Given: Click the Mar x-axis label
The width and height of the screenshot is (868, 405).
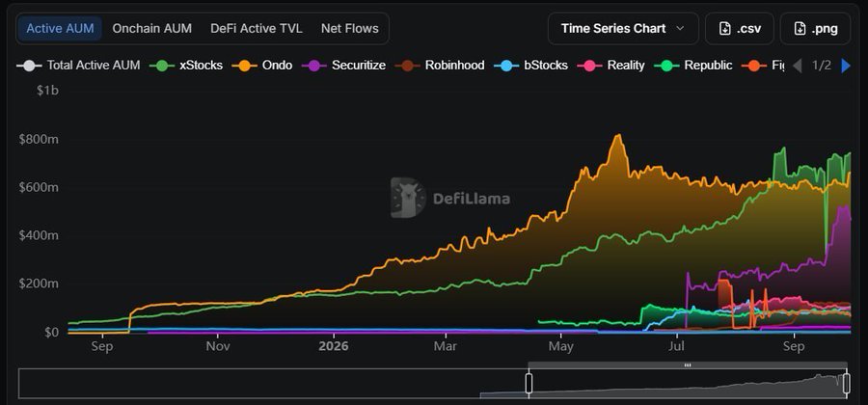Looking at the screenshot, I should 446,346.
